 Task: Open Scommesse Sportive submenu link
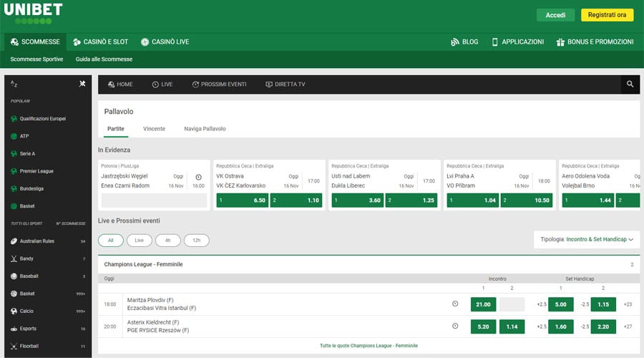pyautogui.click(x=36, y=59)
